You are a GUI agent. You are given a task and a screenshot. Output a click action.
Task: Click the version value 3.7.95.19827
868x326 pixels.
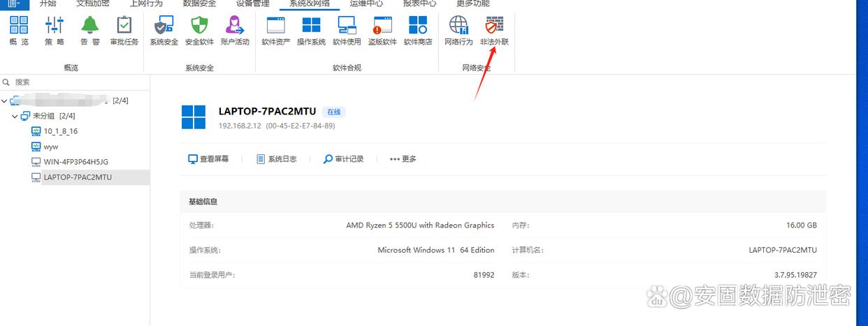coord(795,275)
